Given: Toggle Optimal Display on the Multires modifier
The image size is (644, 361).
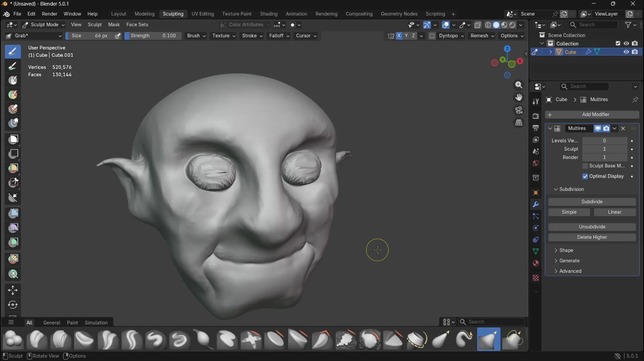Looking at the screenshot, I should (x=585, y=176).
